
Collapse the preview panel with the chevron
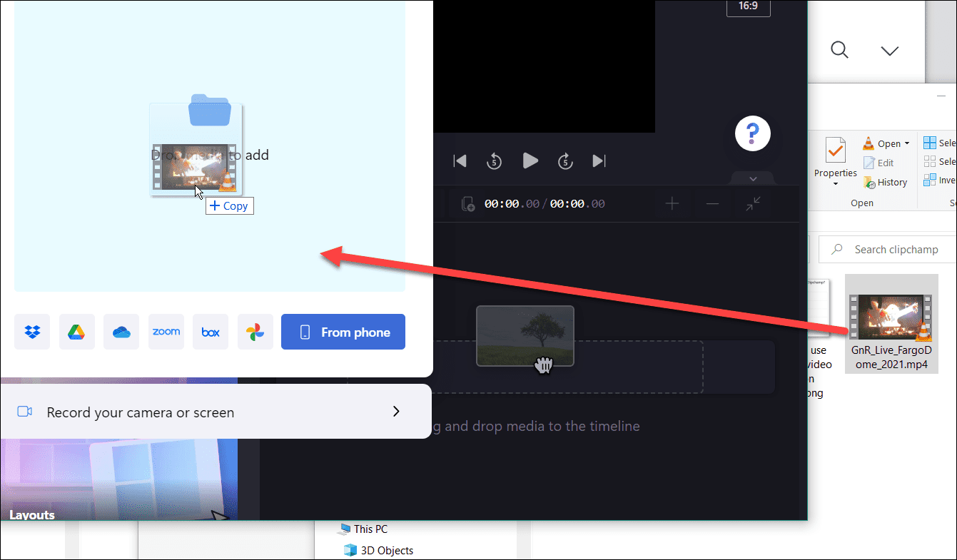752,178
